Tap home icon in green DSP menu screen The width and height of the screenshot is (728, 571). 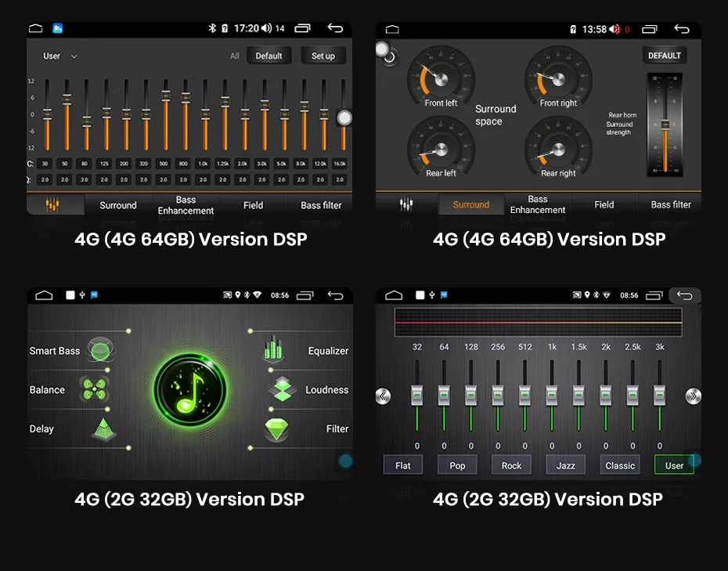tap(44, 295)
